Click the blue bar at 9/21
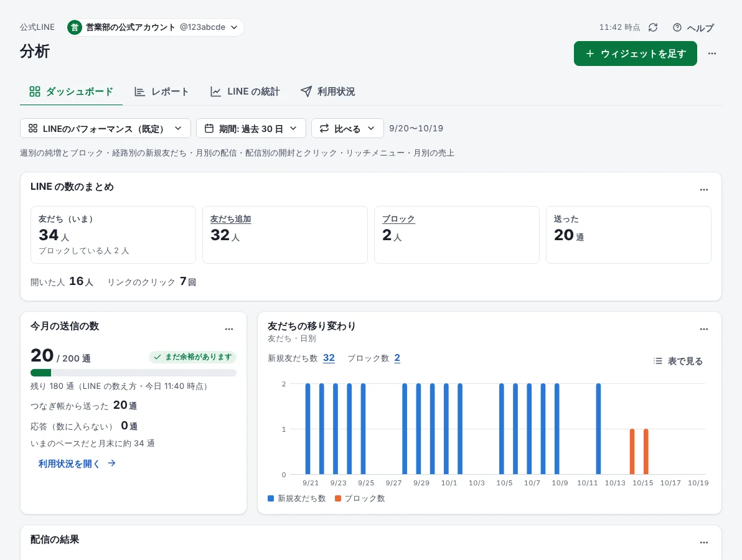The image size is (742, 560). click(x=308, y=429)
